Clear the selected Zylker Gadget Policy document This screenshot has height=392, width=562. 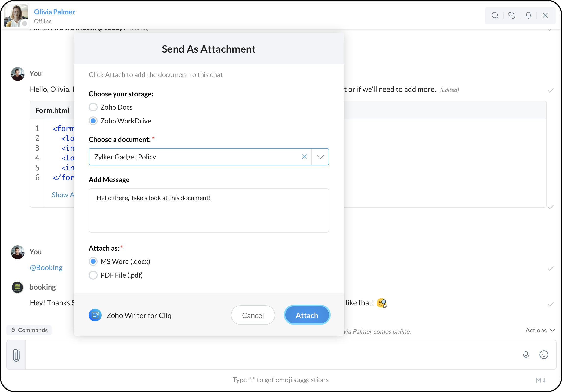point(304,157)
